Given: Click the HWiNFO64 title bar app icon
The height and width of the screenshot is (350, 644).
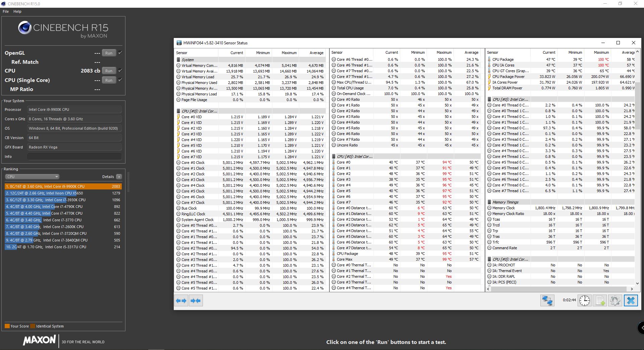Looking at the screenshot, I should click(x=179, y=43).
